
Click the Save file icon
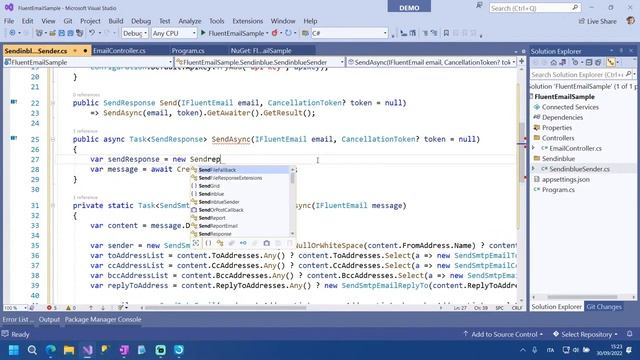coord(62,33)
